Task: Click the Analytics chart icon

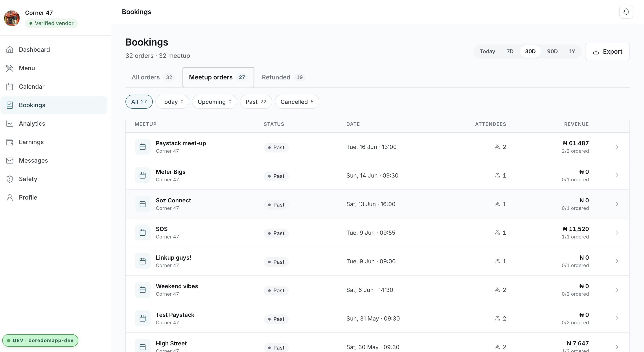Action: click(9, 123)
